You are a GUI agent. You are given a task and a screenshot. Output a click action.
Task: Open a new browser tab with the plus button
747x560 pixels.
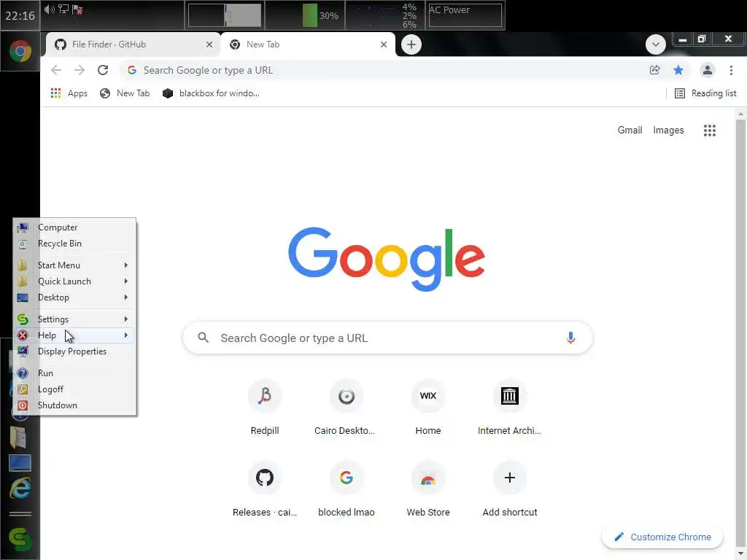click(x=411, y=44)
